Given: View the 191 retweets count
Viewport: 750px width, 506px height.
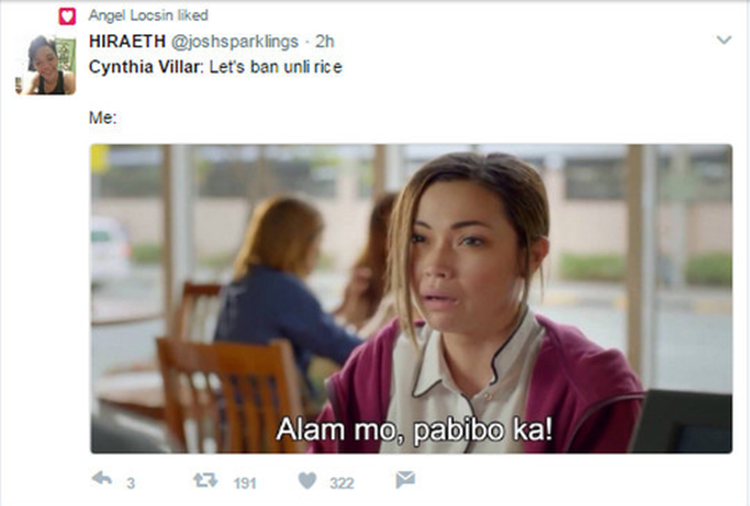Looking at the screenshot, I should coord(245,483).
